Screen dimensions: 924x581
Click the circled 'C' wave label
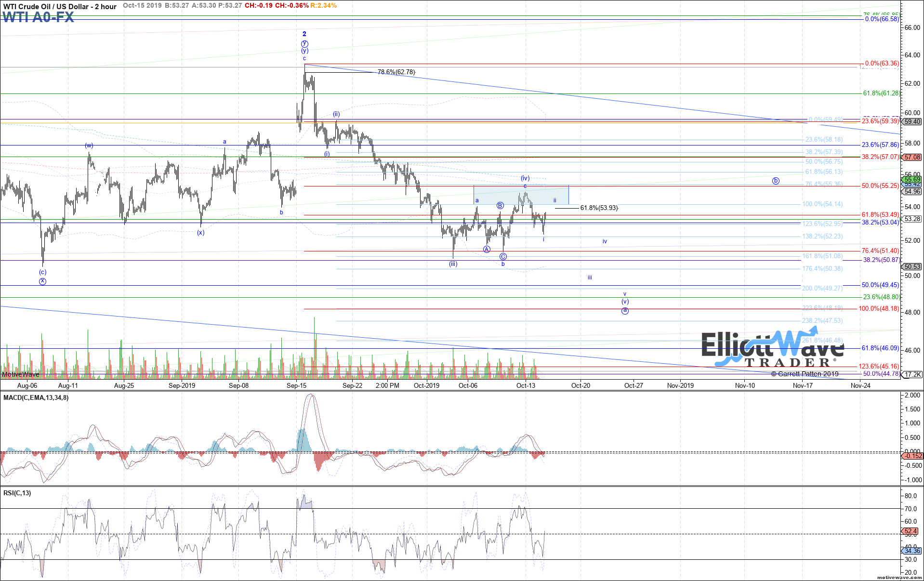[503, 257]
